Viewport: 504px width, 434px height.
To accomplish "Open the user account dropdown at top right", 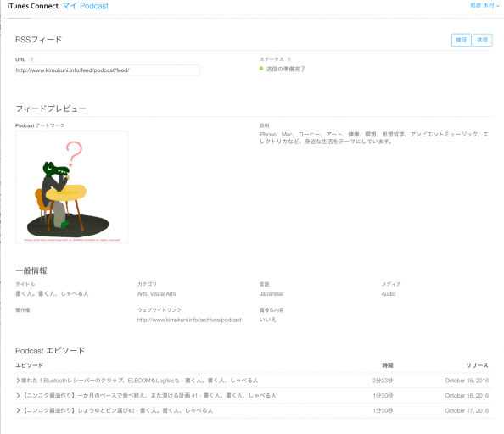I will pyautogui.click(x=484, y=6).
